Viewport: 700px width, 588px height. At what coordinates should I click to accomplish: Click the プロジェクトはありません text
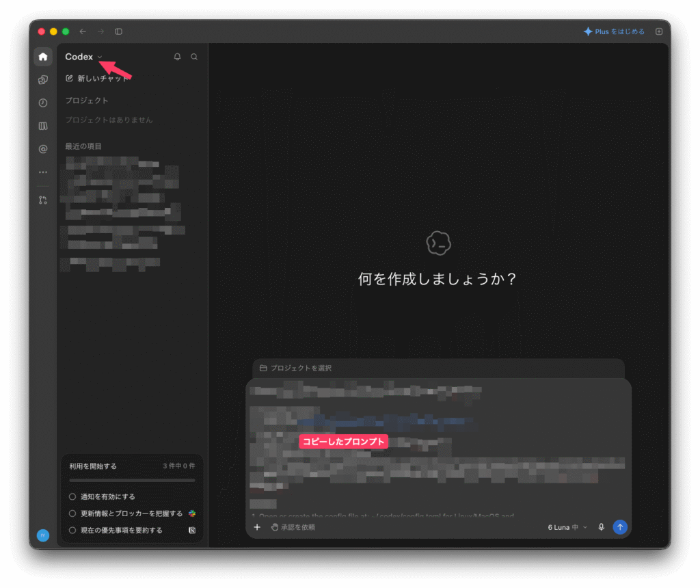109,120
